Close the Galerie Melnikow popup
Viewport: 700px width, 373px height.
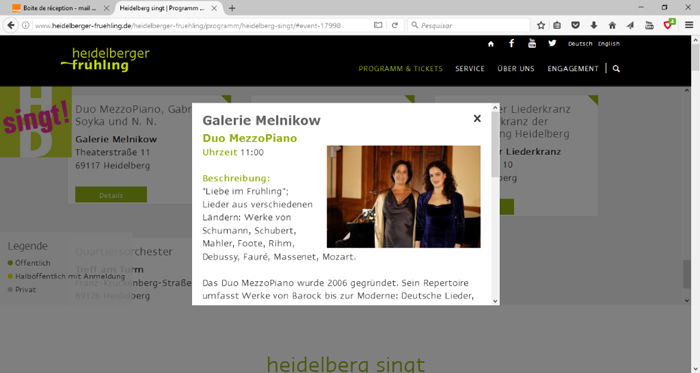click(477, 118)
